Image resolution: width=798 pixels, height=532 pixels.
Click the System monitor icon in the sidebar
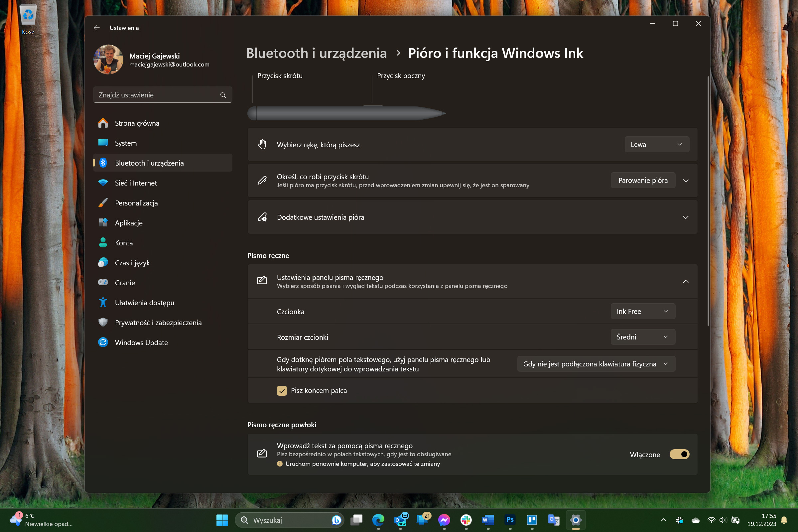[x=103, y=143]
